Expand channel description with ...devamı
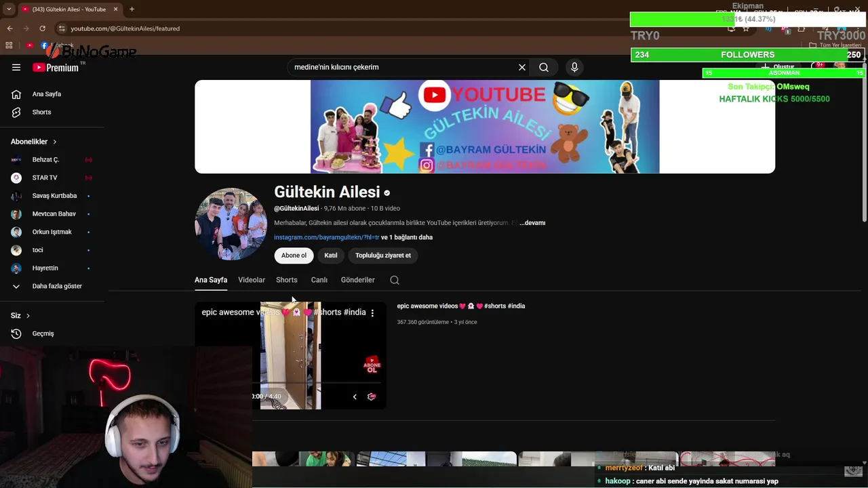The image size is (868, 488). (532, 223)
